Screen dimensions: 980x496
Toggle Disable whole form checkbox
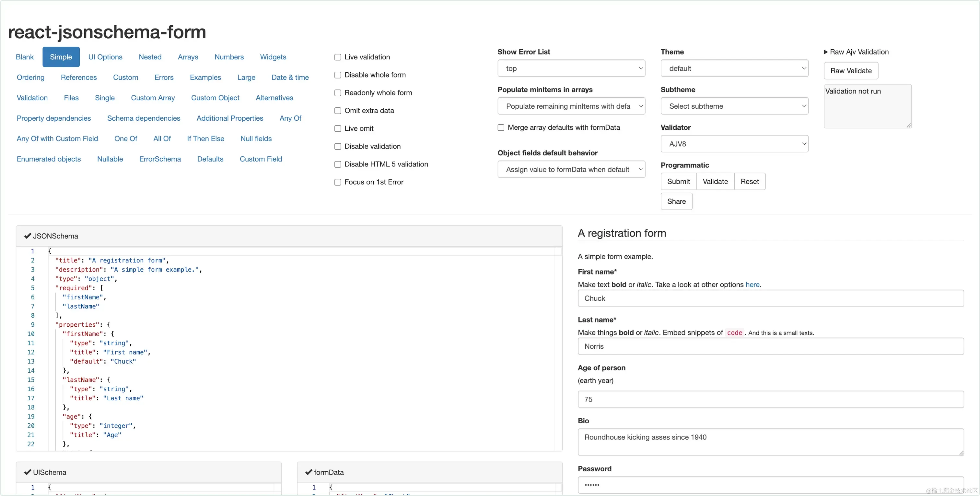(337, 75)
